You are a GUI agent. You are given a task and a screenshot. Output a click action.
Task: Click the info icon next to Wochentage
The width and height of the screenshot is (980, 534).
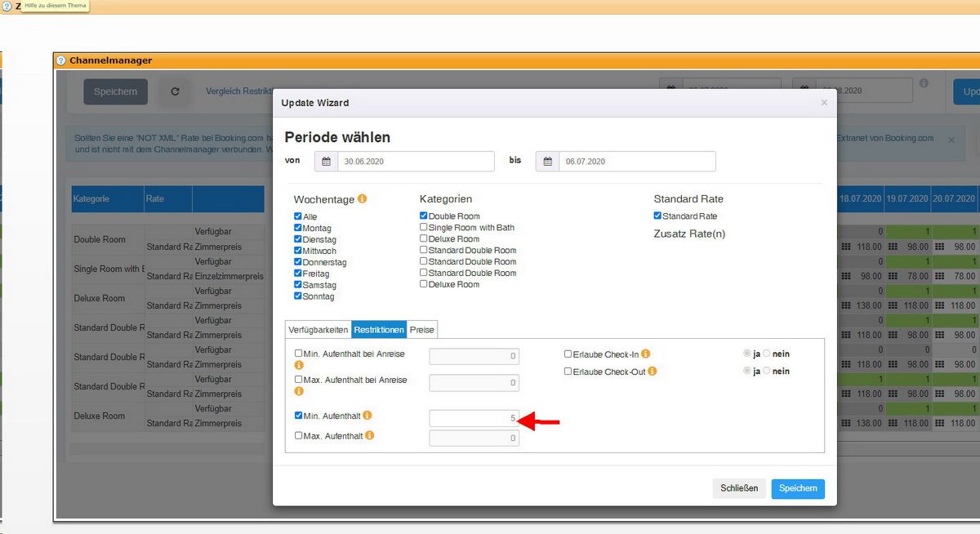[x=362, y=198]
